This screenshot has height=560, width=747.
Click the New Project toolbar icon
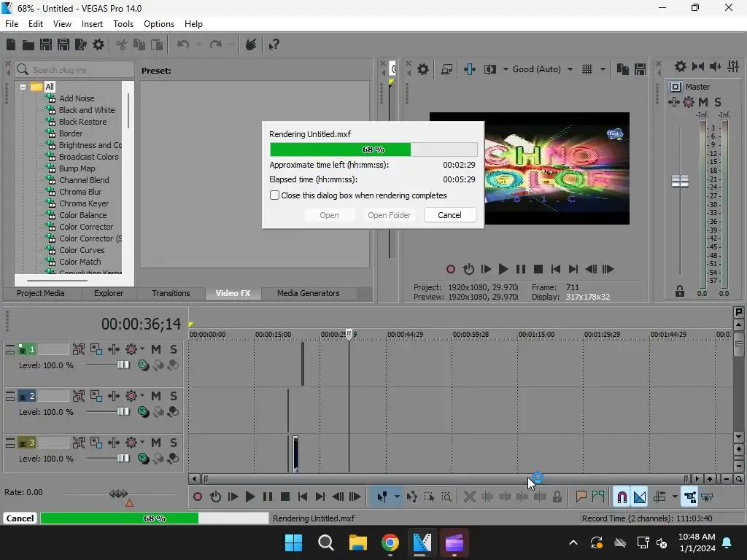click(x=11, y=44)
